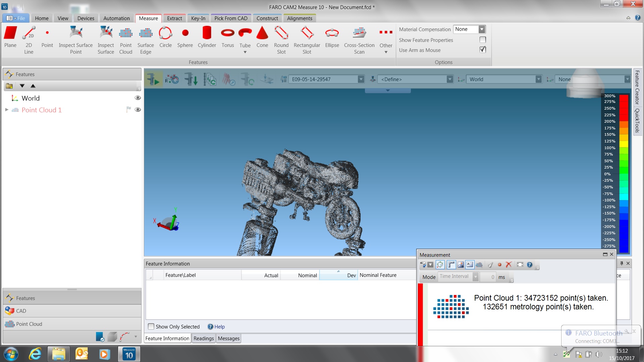Screen dimensions: 644x362
Task: Click the folder icon in Features panel toolbar
Action: point(9,86)
